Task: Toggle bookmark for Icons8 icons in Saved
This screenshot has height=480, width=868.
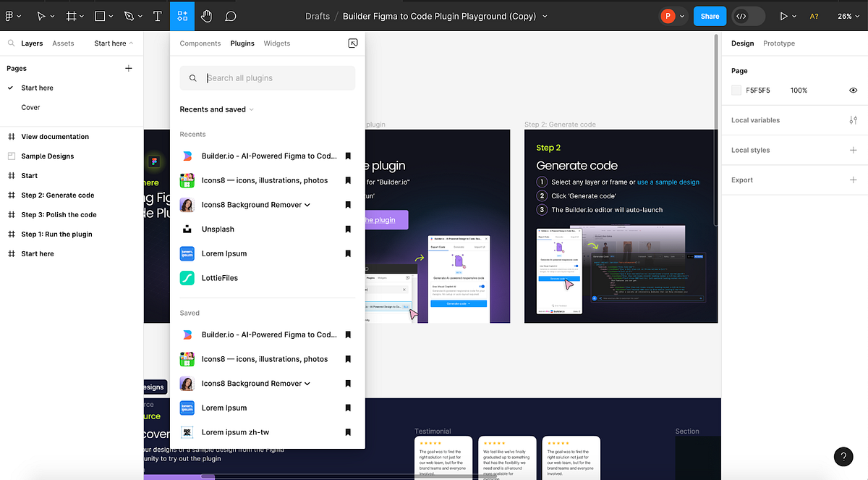Action: tap(348, 359)
